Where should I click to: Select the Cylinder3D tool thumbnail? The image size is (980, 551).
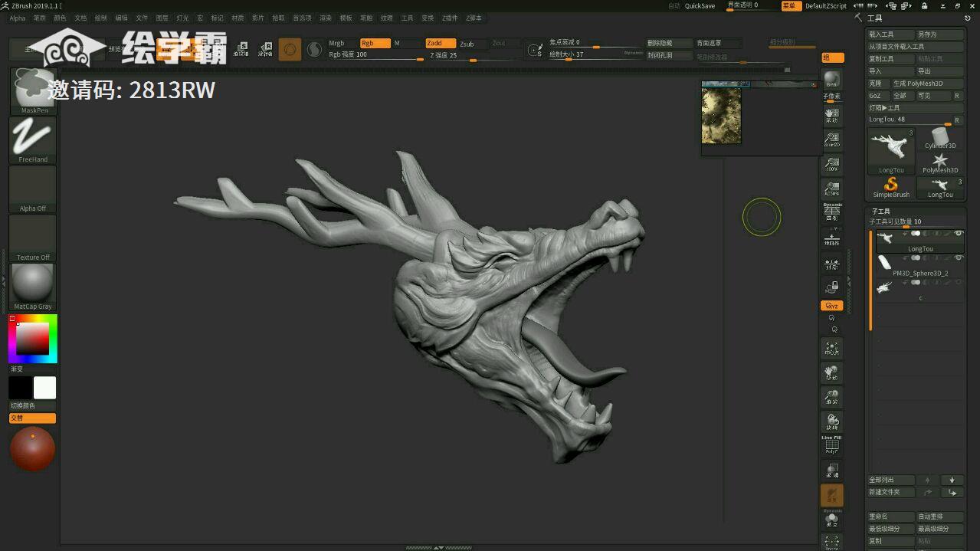pyautogui.click(x=940, y=139)
